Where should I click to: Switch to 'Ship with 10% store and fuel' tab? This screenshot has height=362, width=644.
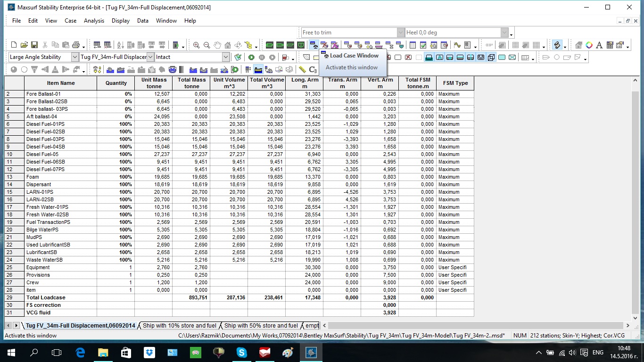tap(180, 326)
